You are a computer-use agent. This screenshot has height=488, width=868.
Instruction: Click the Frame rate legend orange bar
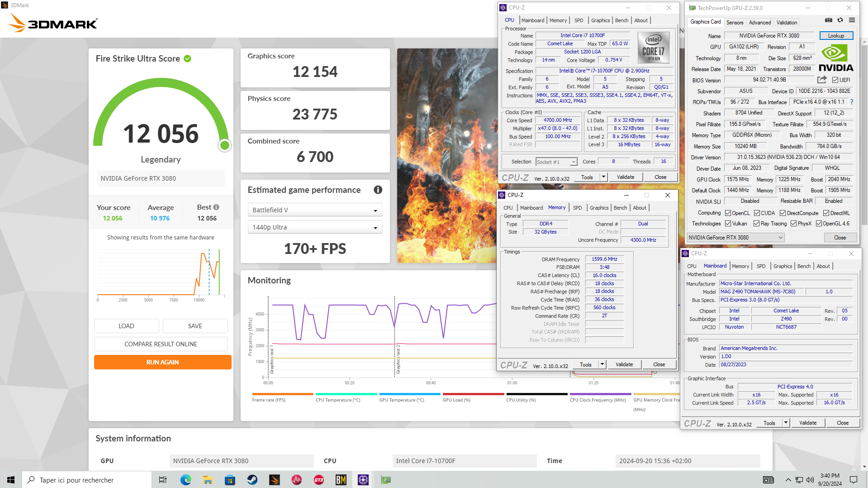283,394
